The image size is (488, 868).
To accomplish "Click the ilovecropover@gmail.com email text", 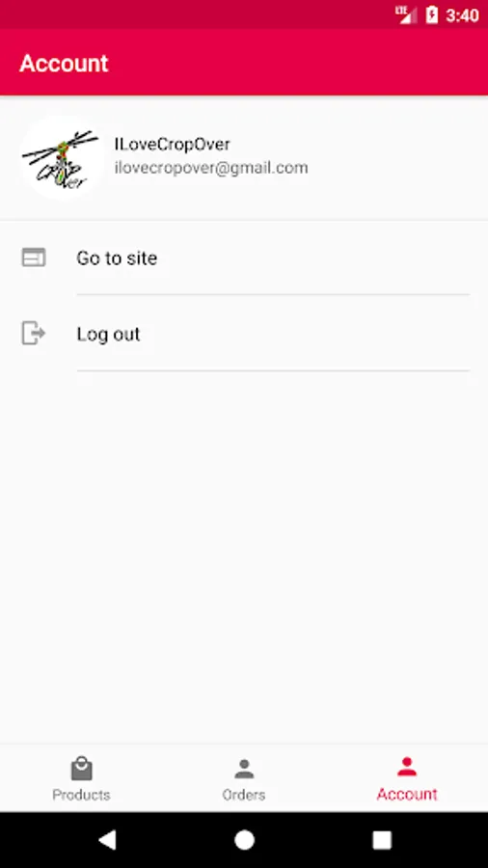I will (x=211, y=168).
